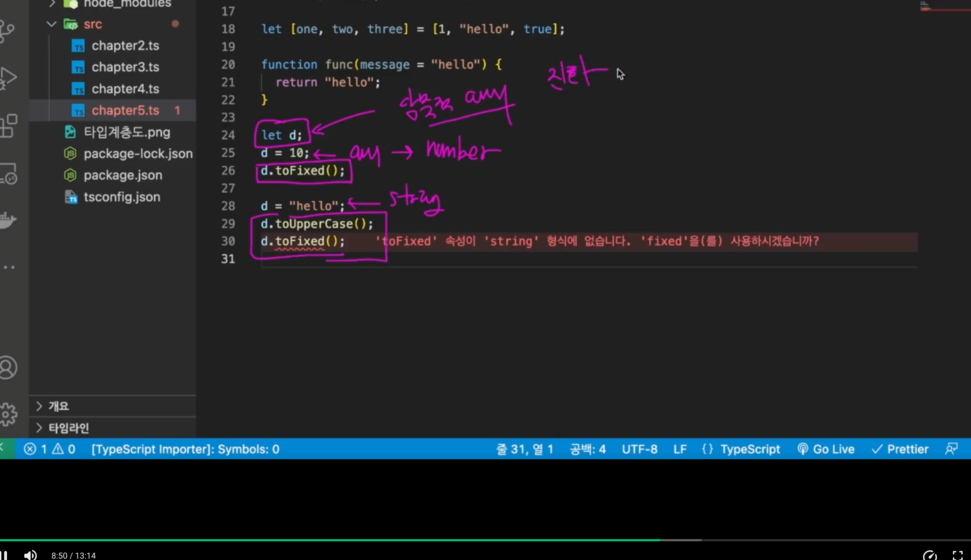This screenshot has width=971, height=560.
Task: Click the 8:50 / 13:14 time display
Action: [x=73, y=555]
